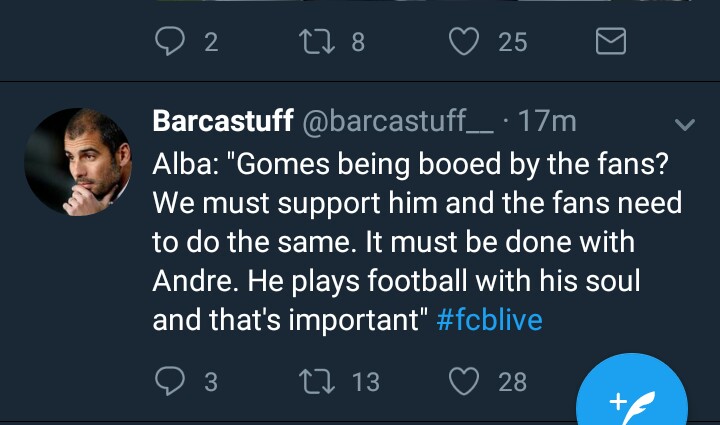
Task: Open the #fcblive hashtag
Action: (489, 322)
